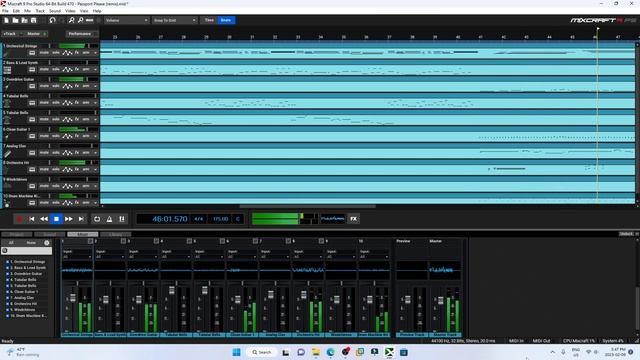Toggle the checkbox on mixer channel 3
Viewport: 640px width, 360px height.
156,241
